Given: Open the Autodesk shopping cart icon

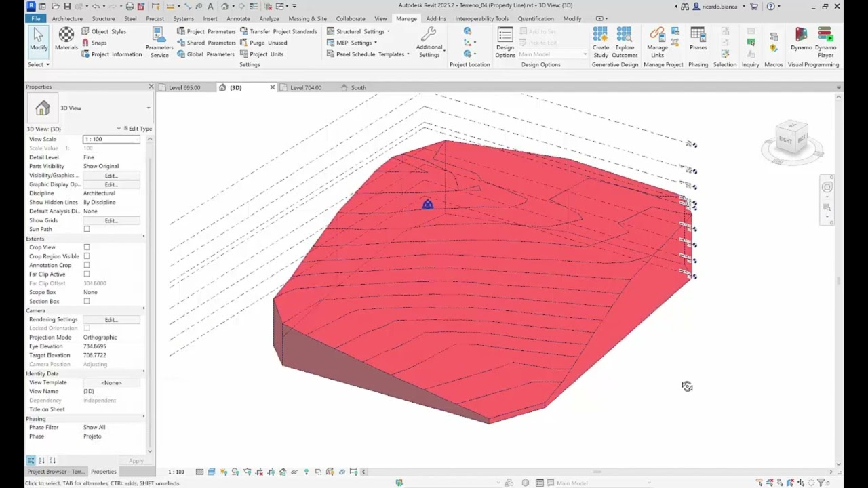Looking at the screenshot, I should pos(753,6).
